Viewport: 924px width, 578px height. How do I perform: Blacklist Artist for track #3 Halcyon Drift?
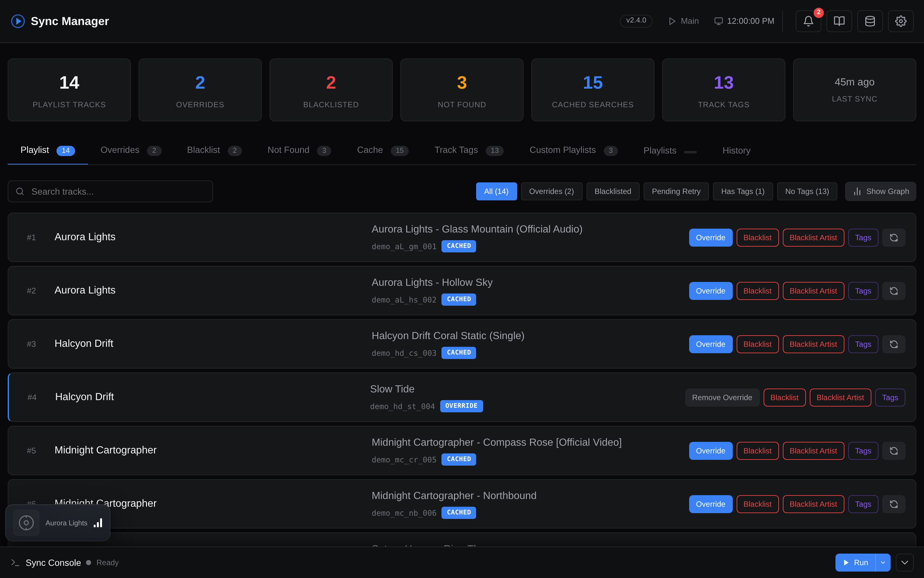tap(813, 344)
